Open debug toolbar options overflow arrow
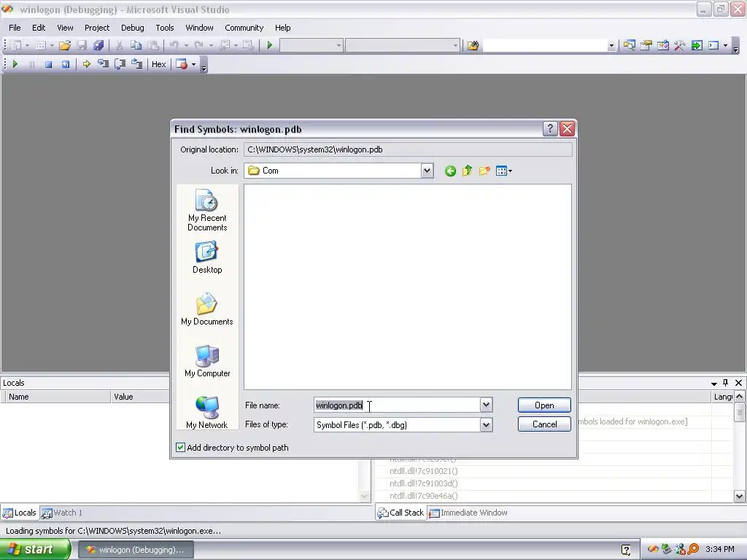Viewport: 747px width, 560px height. (x=204, y=66)
